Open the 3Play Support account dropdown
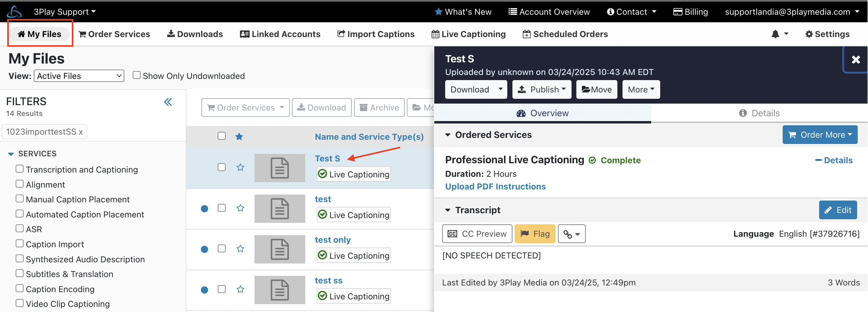 coord(64,12)
